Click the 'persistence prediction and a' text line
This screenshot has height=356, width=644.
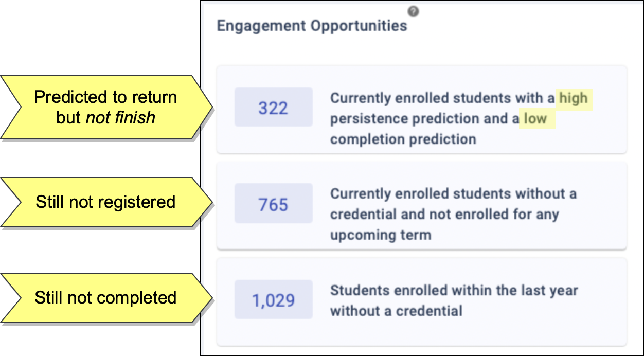click(x=424, y=119)
